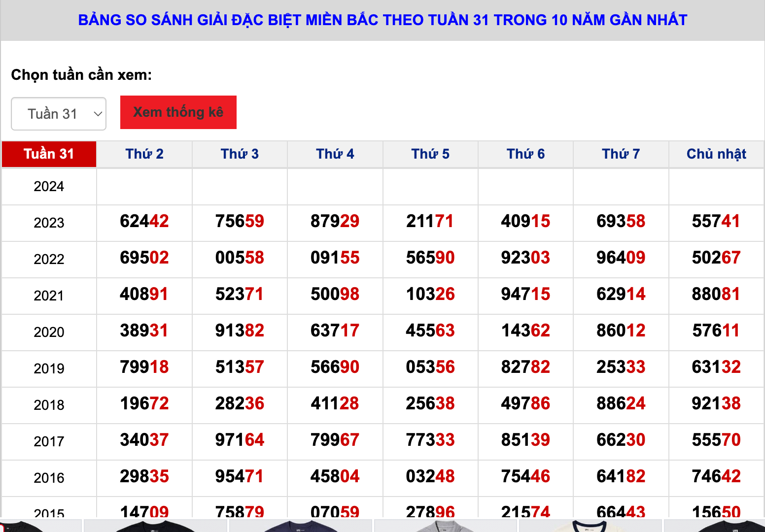Viewport: 765px width, 532px height.
Task: Click result 14362 in the 2020 row
Action: click(525, 331)
